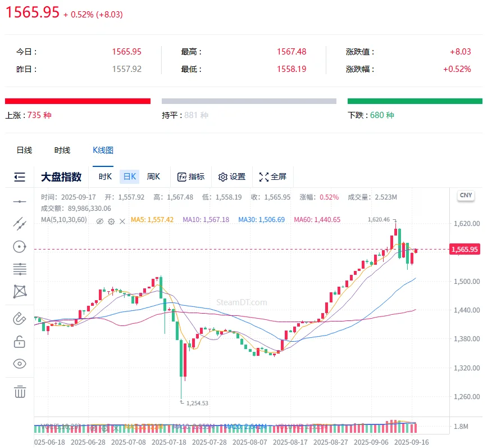Select the trend line drawing tool
This screenshot has width=492, height=448.
pos(19,223)
